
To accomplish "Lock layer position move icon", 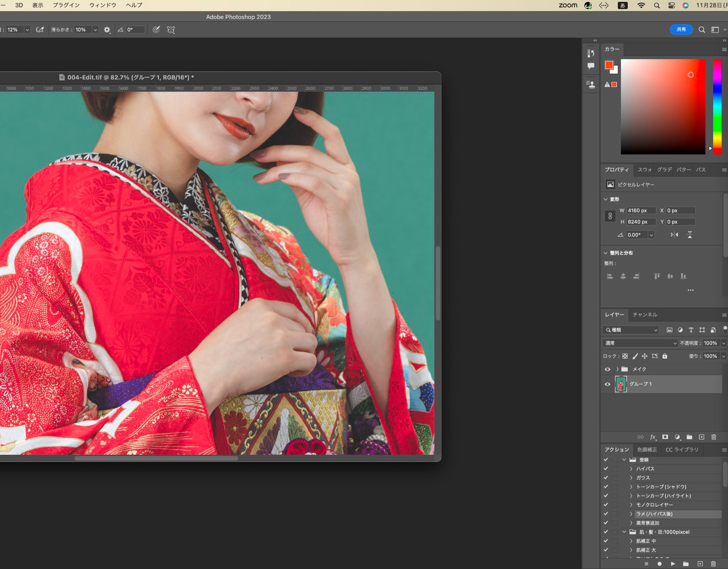I will [x=644, y=356].
